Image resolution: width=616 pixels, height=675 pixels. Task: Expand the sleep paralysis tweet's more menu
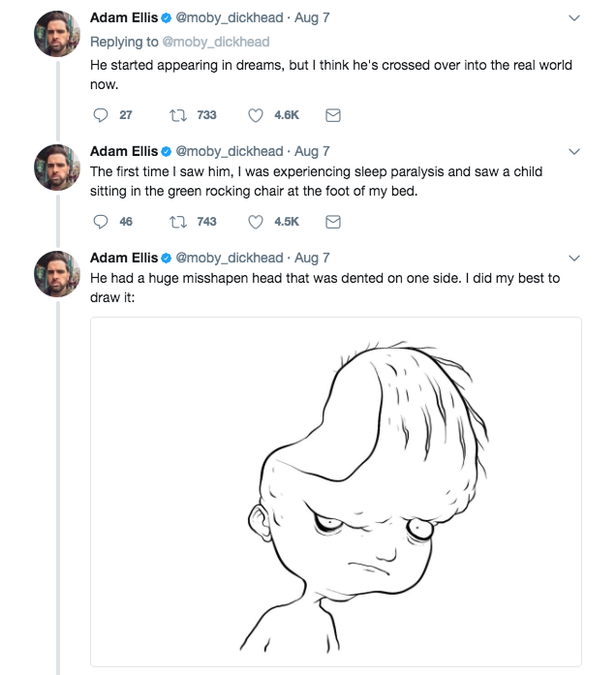pos(573,152)
